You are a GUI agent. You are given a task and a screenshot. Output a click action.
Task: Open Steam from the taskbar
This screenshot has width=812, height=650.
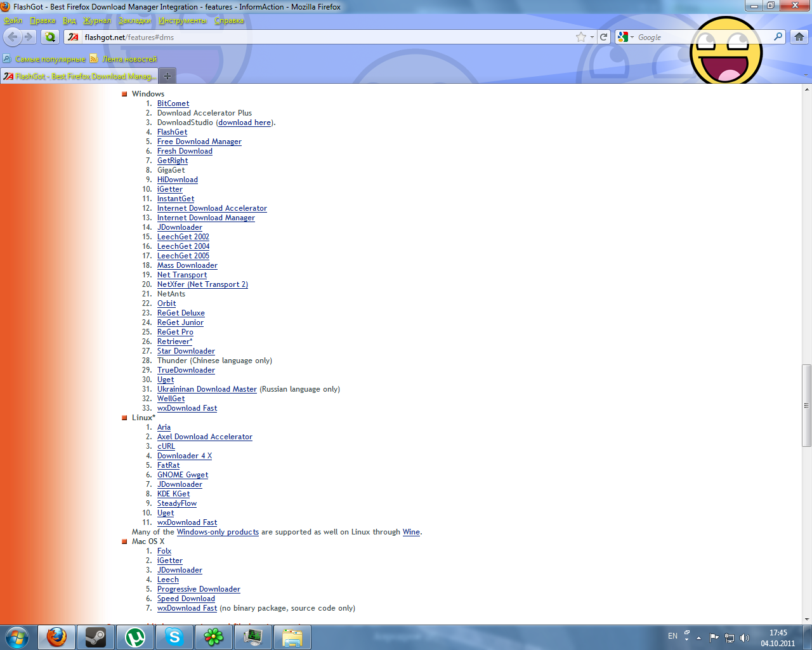[96, 637]
